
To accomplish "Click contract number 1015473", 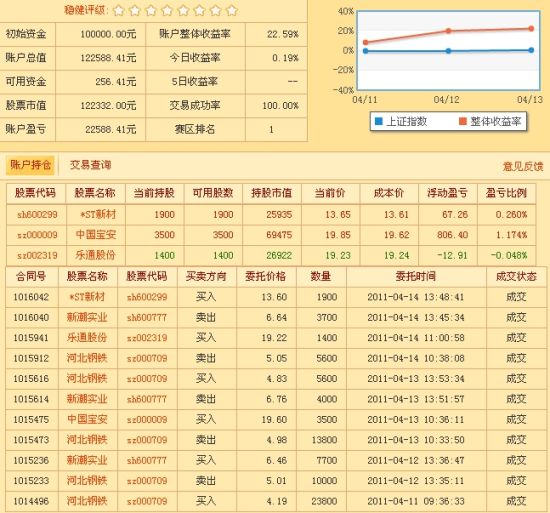I will coord(31,440).
